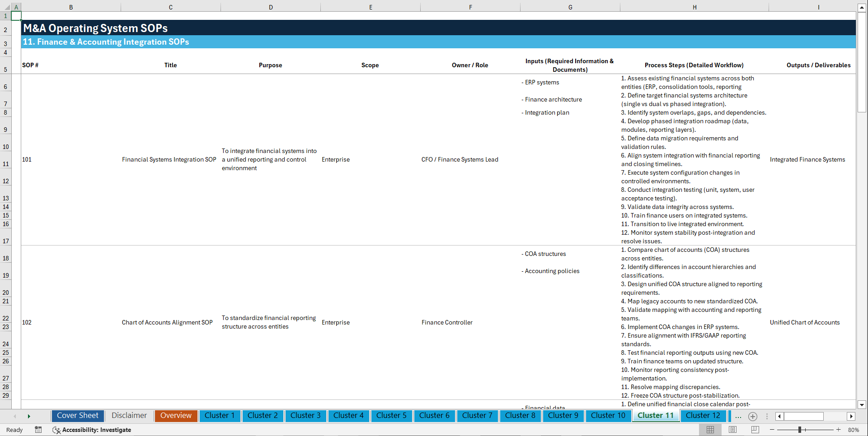Show more sheet tabs with ellipsis
The width and height of the screenshot is (868, 436).
[x=738, y=416]
